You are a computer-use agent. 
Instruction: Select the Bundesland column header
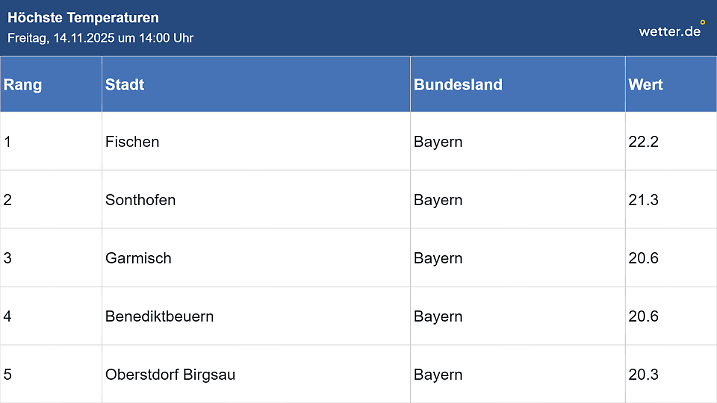click(x=458, y=85)
